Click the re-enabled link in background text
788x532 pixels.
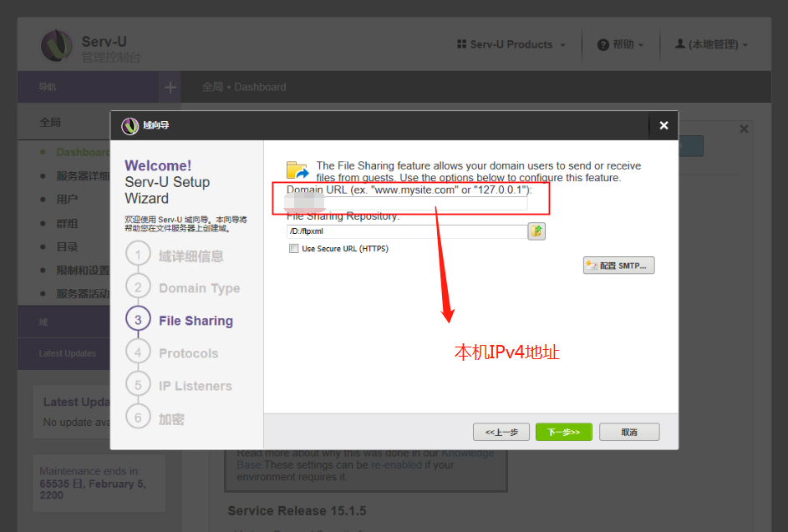pyautogui.click(x=396, y=465)
